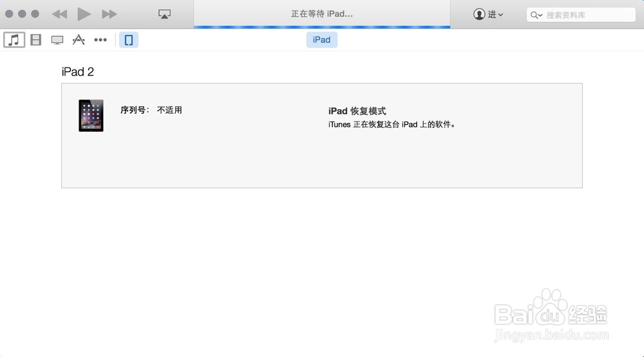The width and height of the screenshot is (644, 357).
Task: Open the TV Shows library icon
Action: click(x=57, y=40)
